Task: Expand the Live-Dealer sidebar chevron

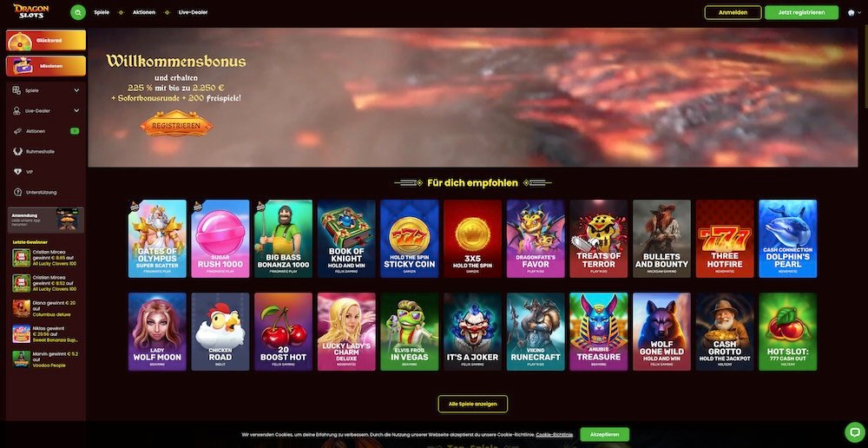Action: 76,111
